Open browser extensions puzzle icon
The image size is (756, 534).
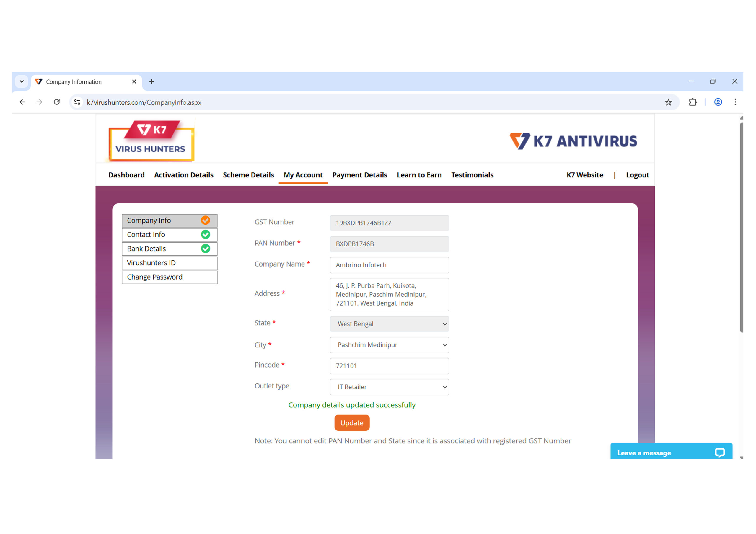click(693, 102)
